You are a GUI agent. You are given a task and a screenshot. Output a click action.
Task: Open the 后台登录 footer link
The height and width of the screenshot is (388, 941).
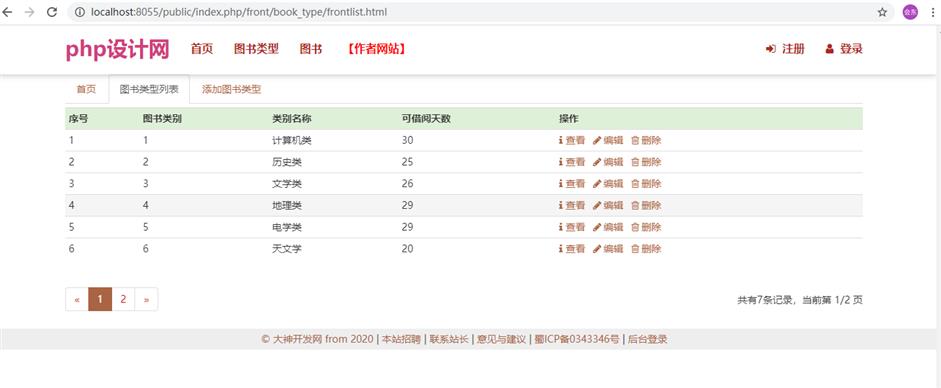coord(648,339)
